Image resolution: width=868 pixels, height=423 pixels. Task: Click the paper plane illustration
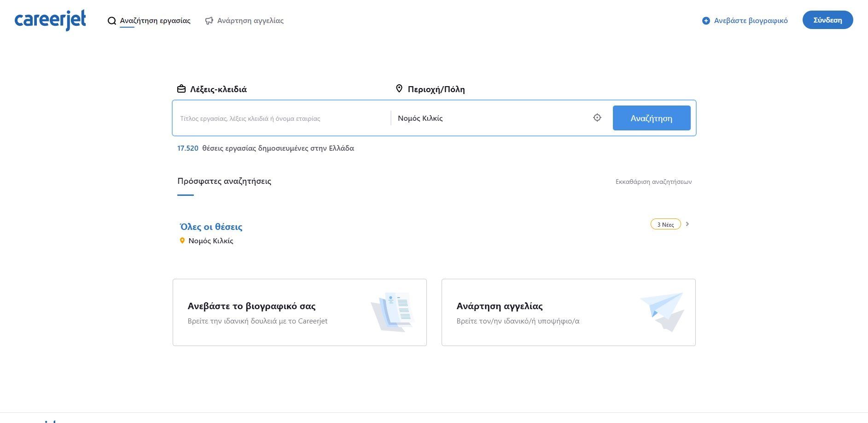click(x=662, y=311)
